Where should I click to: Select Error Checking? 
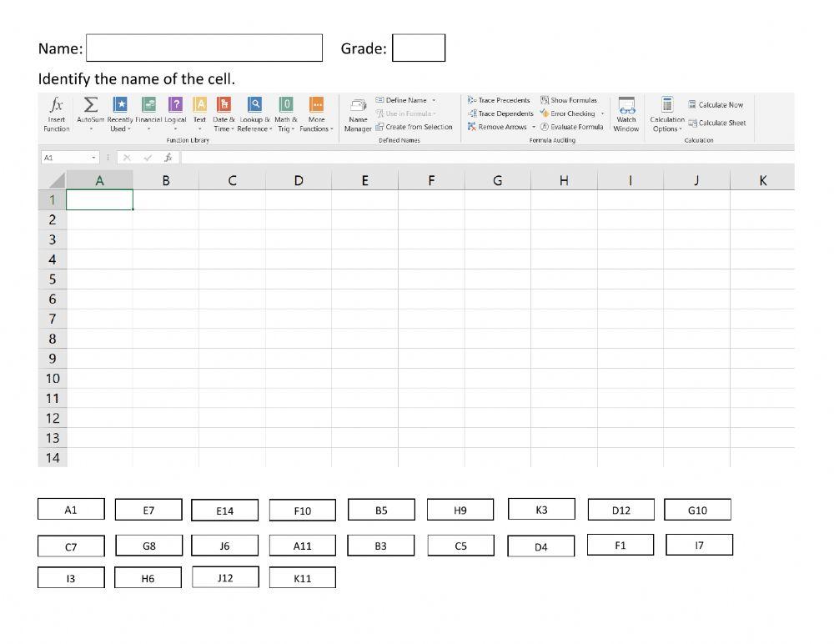click(571, 113)
